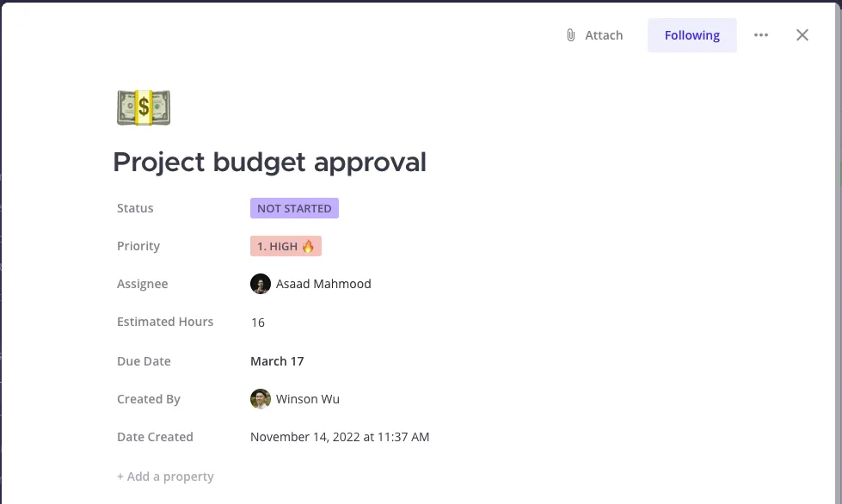Click the Date Created property label
842x504 pixels.
[x=155, y=437]
